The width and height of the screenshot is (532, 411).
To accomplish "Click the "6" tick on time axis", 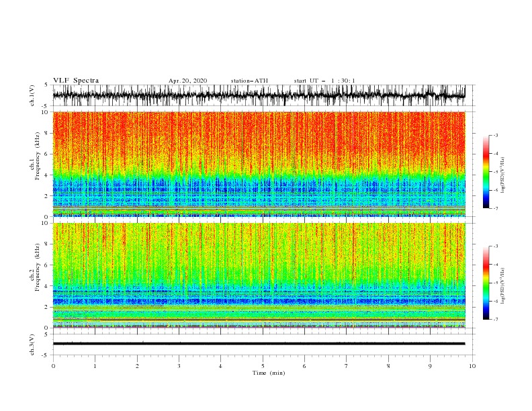I will [304, 366].
